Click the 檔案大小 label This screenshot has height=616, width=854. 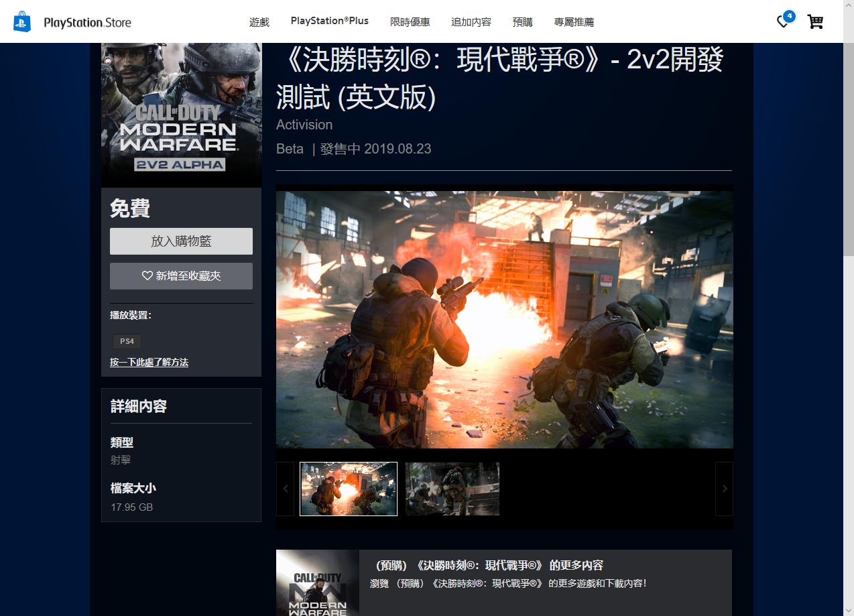click(x=133, y=489)
